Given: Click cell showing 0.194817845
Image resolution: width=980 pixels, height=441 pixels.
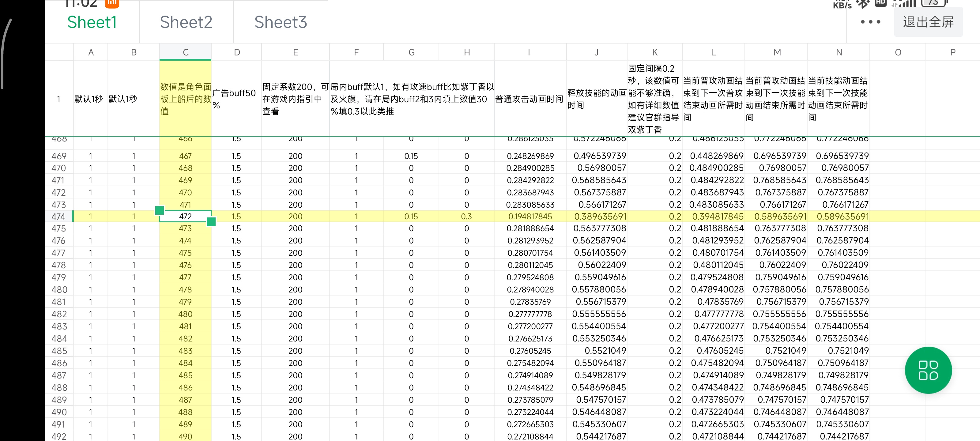Looking at the screenshot, I should (x=530, y=216).
